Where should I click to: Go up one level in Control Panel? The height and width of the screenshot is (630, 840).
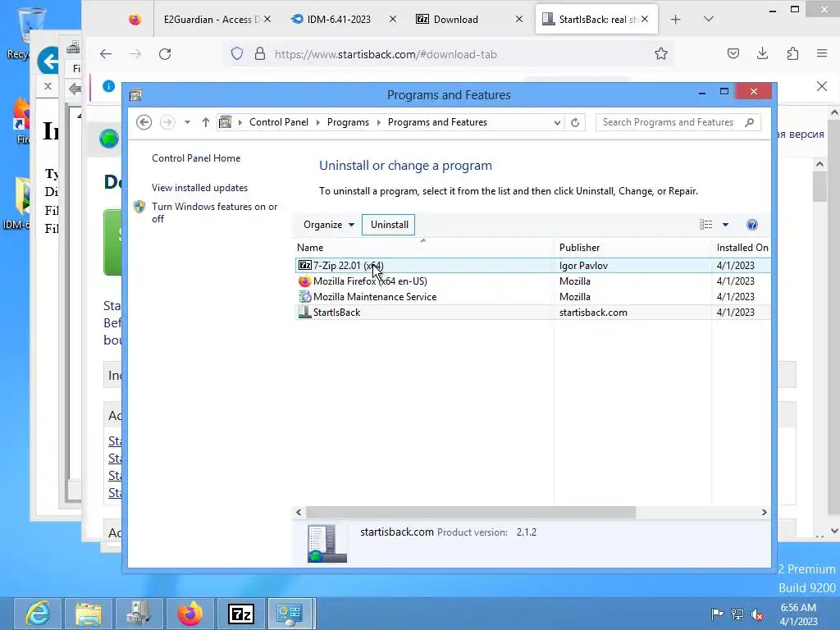tap(206, 122)
